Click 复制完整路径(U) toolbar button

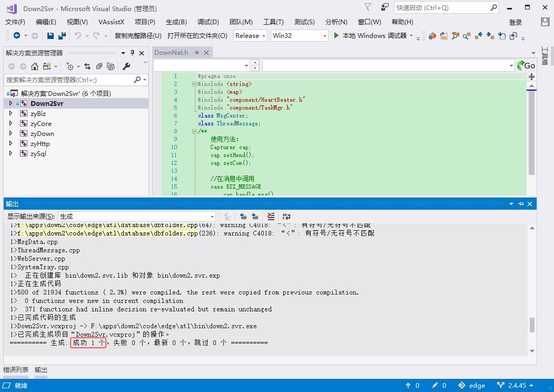pyautogui.click(x=138, y=36)
